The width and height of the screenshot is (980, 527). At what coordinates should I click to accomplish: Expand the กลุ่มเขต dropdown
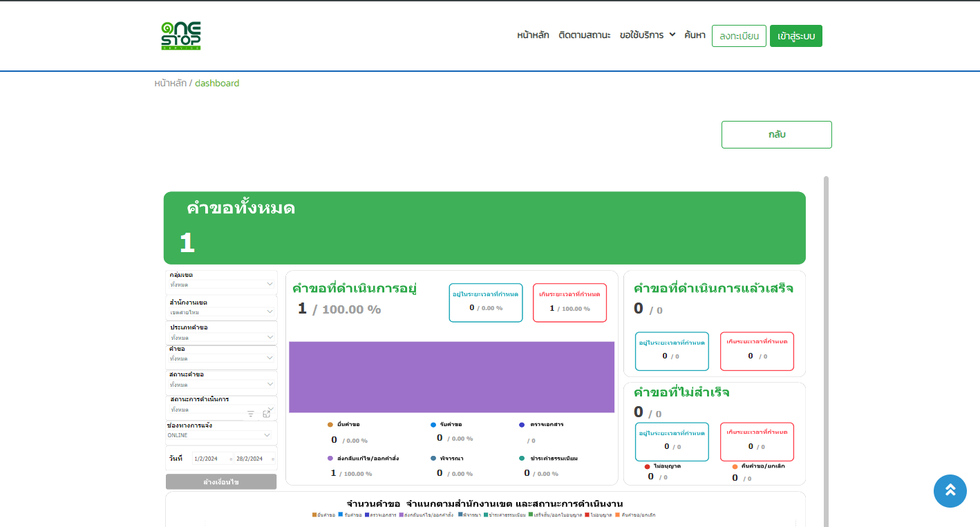click(269, 284)
